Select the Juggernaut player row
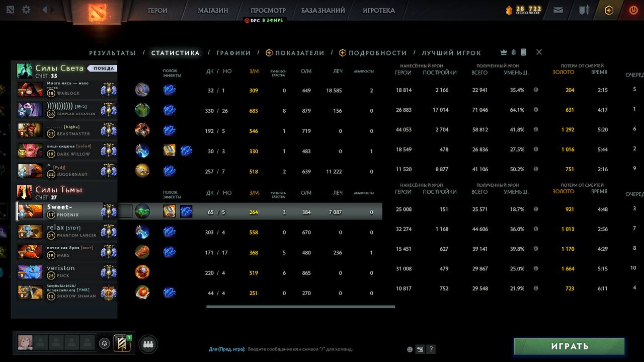The image size is (644, 362). pyautogui.click(x=66, y=171)
